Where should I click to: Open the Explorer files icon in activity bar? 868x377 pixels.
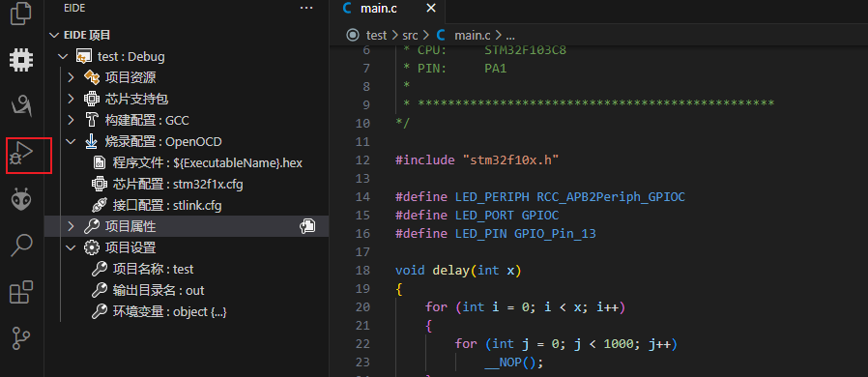point(21,14)
